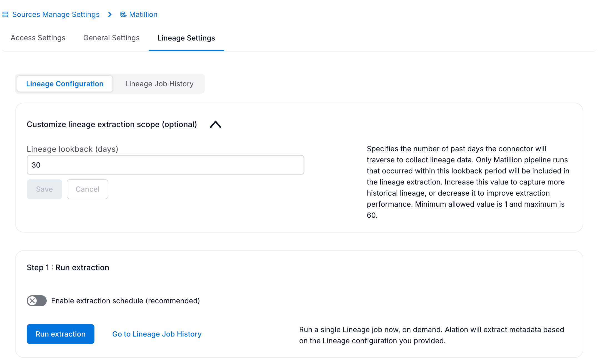This screenshot has height=364, width=610.
Task: Switch to the Access Settings tab
Action: [x=38, y=38]
